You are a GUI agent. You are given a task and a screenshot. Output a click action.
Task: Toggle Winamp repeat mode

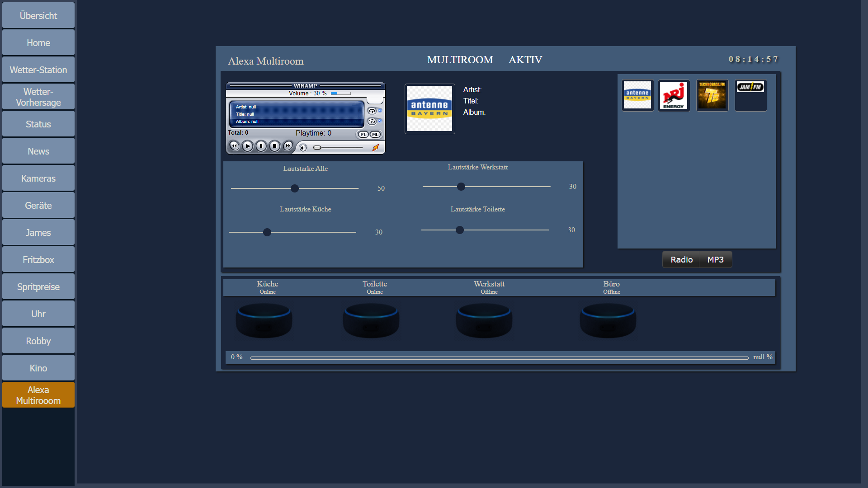coord(372,111)
